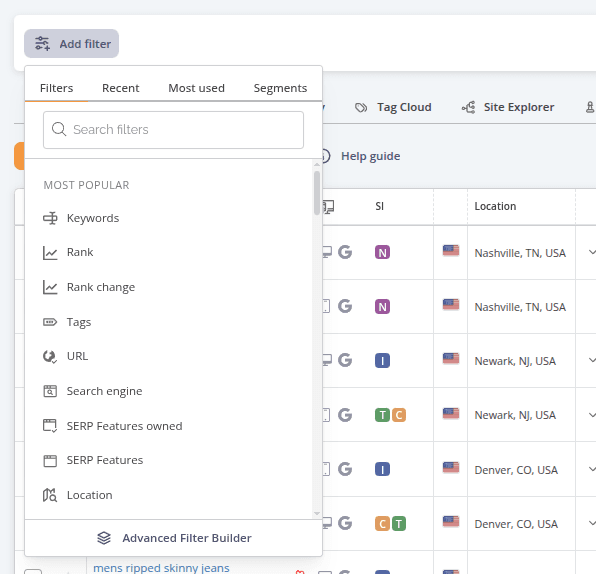
Task: Click the orange C badge in second Denver row
Action: (x=382, y=524)
